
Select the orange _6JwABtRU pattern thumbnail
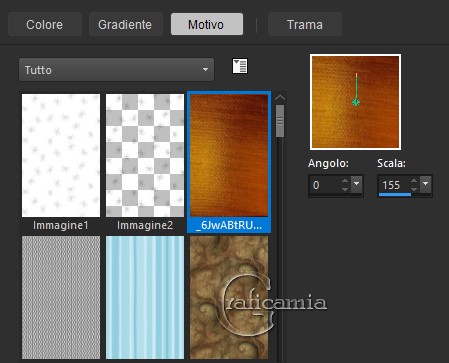pos(229,155)
